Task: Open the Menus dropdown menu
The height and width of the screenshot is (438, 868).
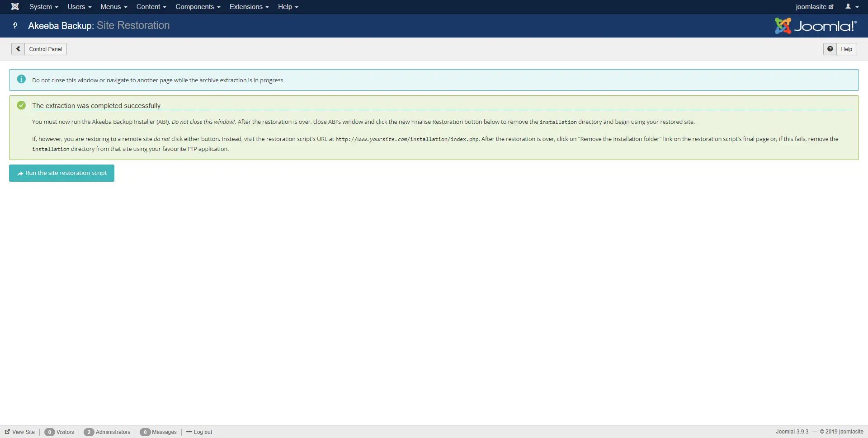Action: 113,7
